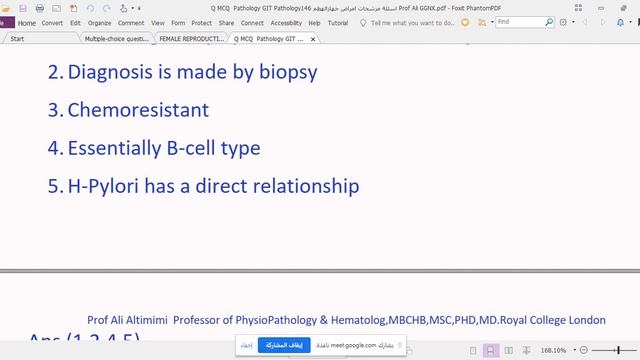The height and width of the screenshot is (360, 640).
Task: Click the zoom slider handle
Action: (618, 350)
